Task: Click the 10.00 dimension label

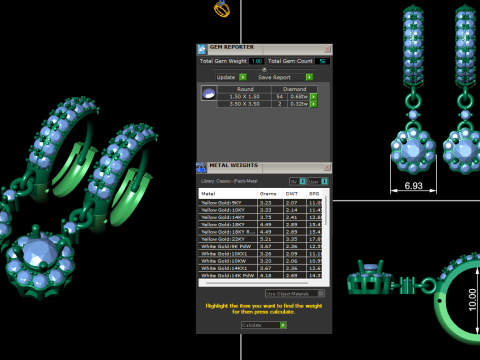Action: point(473,300)
